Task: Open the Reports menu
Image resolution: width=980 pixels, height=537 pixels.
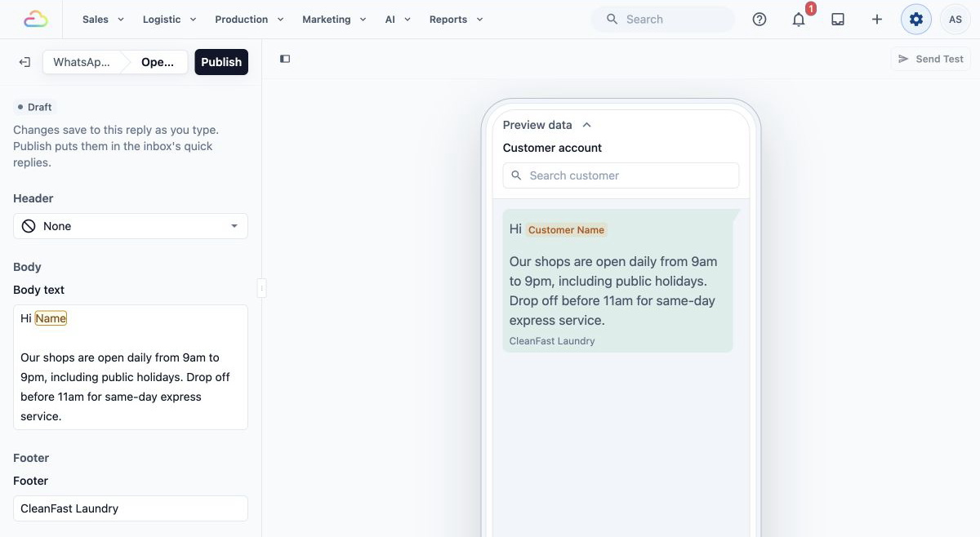Action: [456, 19]
